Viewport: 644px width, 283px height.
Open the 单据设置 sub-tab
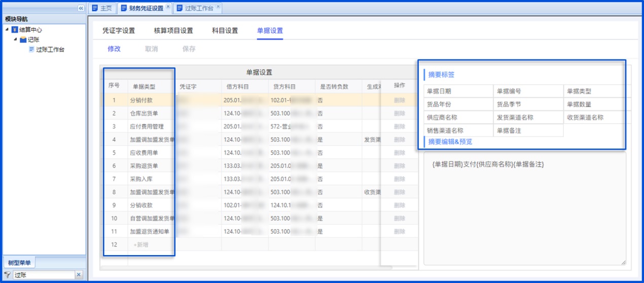coord(270,30)
